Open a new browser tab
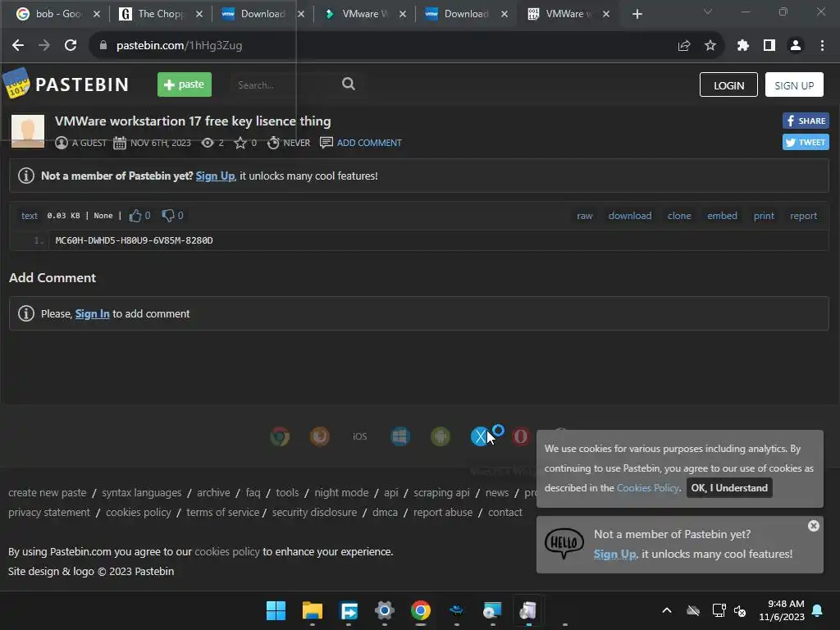840x630 pixels. point(637,14)
